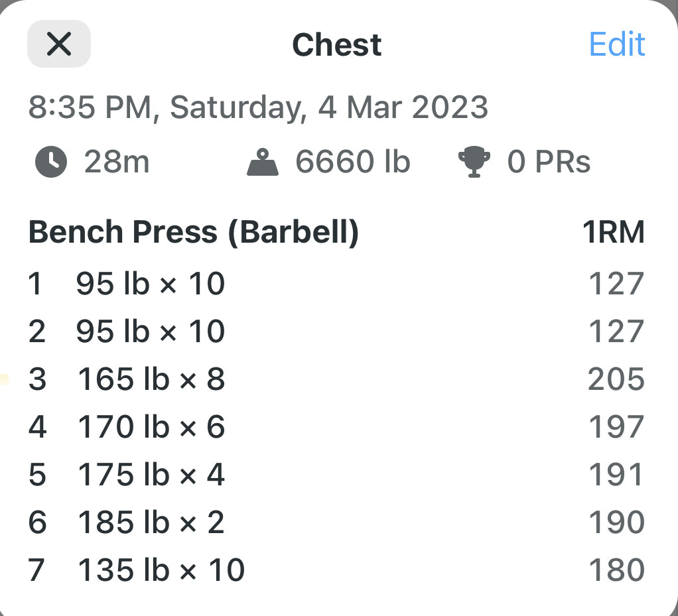This screenshot has height=616, width=678.
Task: Select the 28m duration text
Action: click(x=117, y=162)
